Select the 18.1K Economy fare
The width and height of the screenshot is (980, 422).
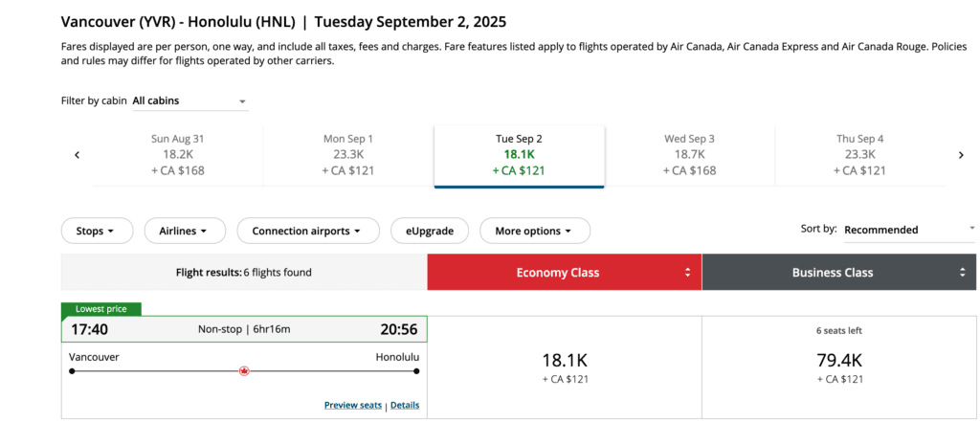tap(565, 367)
